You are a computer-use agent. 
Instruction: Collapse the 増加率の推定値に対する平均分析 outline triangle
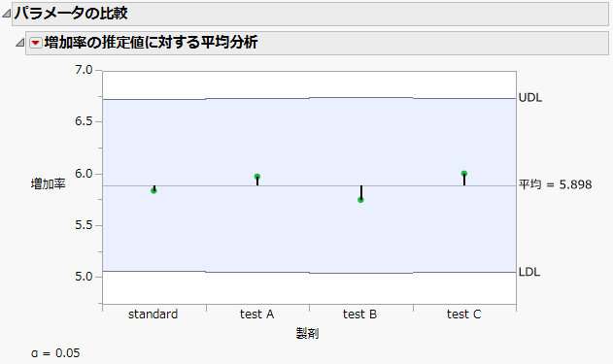coord(20,43)
